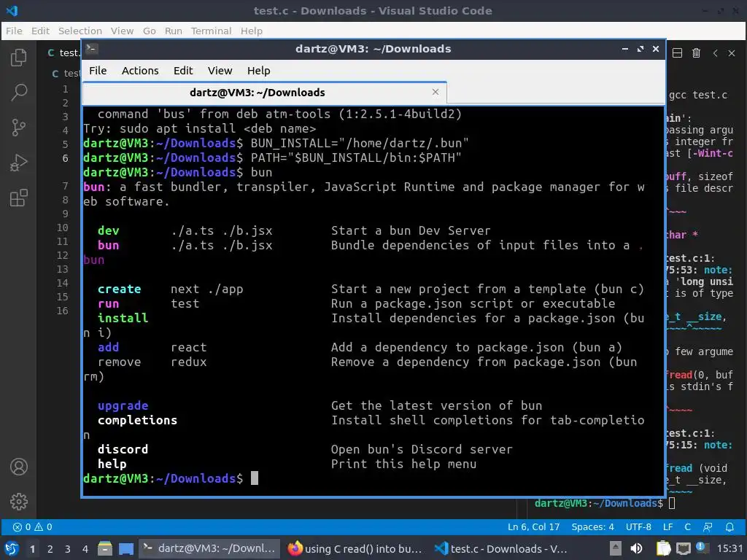Open VS Code Run menu
Screen dimensions: 747x560
pos(174,31)
